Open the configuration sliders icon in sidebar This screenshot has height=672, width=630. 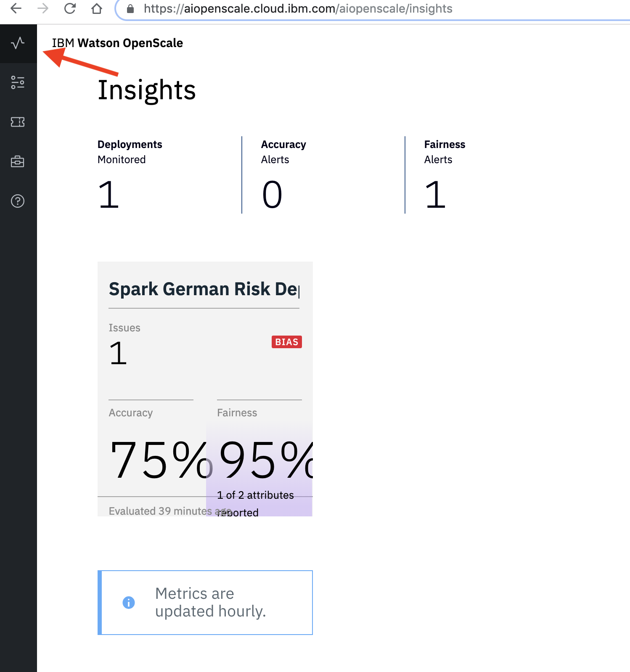(x=18, y=82)
